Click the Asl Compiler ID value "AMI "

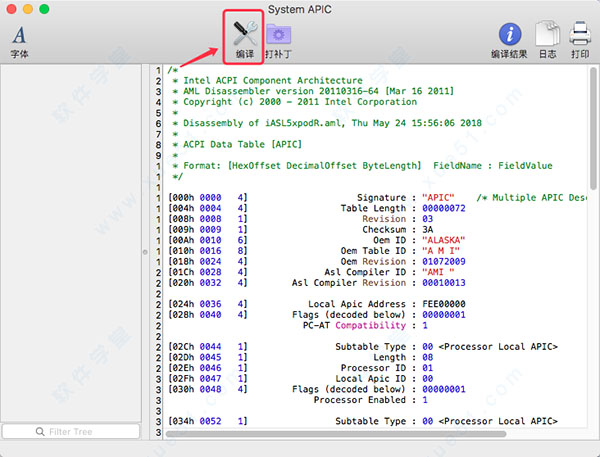click(438, 272)
